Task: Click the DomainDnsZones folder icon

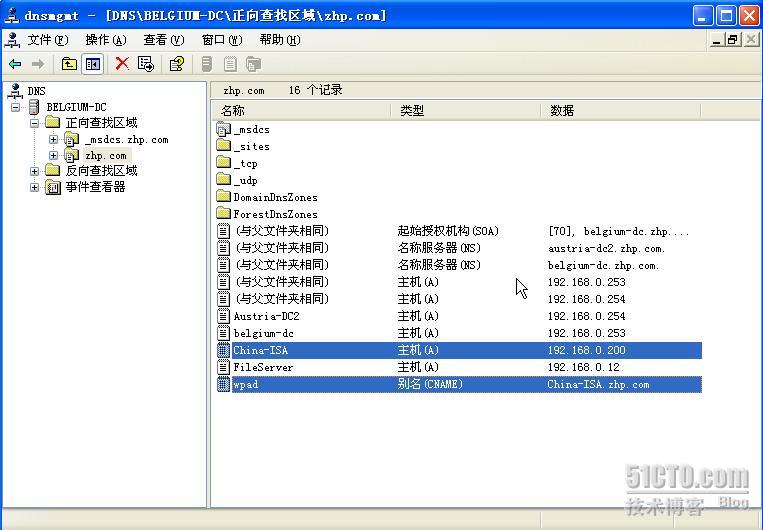Action: (223, 197)
